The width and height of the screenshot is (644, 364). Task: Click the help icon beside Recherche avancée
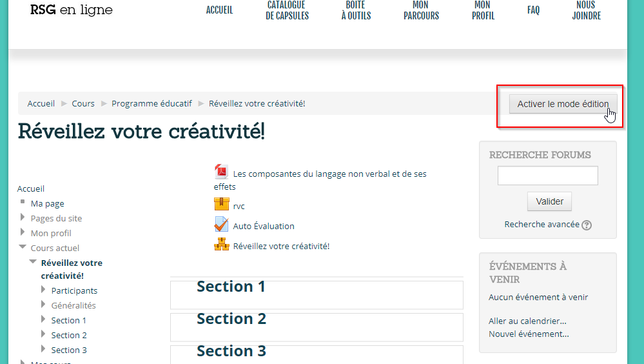click(x=587, y=225)
